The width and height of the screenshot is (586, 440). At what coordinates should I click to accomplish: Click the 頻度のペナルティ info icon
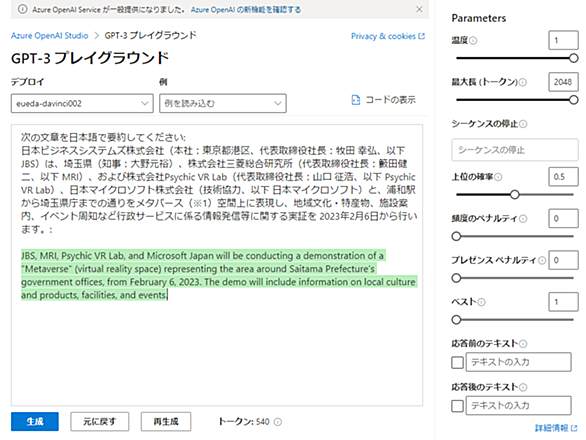click(x=523, y=219)
